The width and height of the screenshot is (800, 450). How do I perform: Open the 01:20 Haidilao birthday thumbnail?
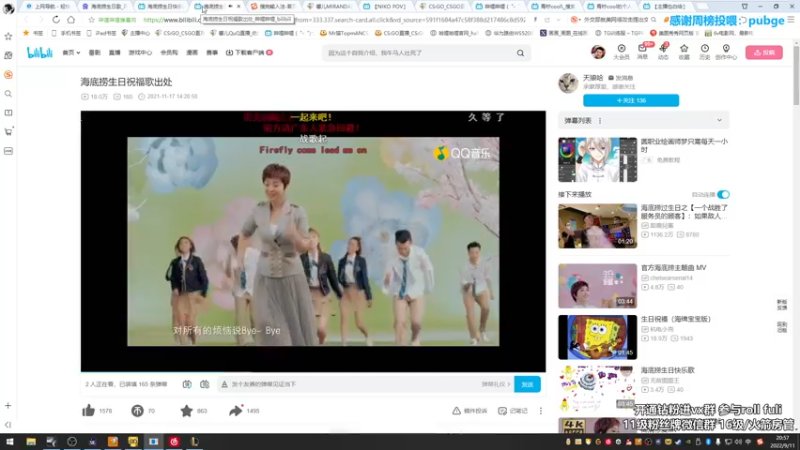597,226
